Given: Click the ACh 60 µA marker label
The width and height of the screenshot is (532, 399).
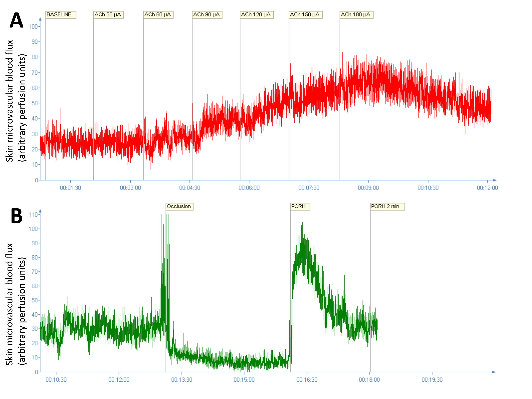Looking at the screenshot, I should [x=158, y=15].
